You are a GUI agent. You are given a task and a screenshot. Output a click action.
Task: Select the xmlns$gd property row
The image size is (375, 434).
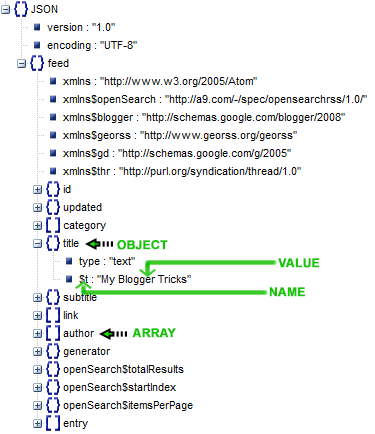point(177,153)
